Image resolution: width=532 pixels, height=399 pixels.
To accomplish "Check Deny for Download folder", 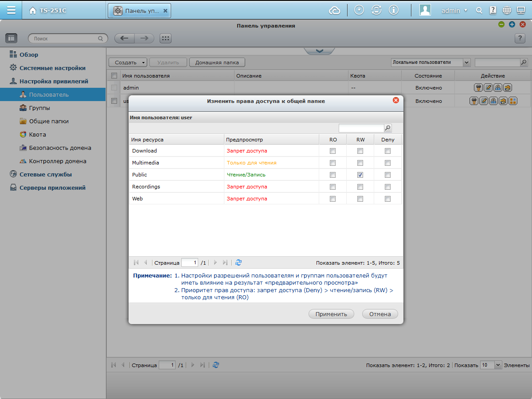I will 388,151.
